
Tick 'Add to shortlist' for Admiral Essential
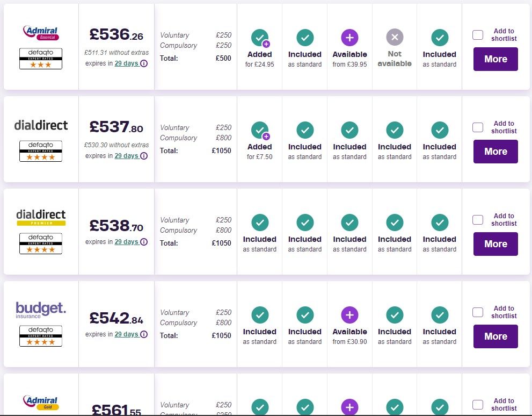[478, 35]
